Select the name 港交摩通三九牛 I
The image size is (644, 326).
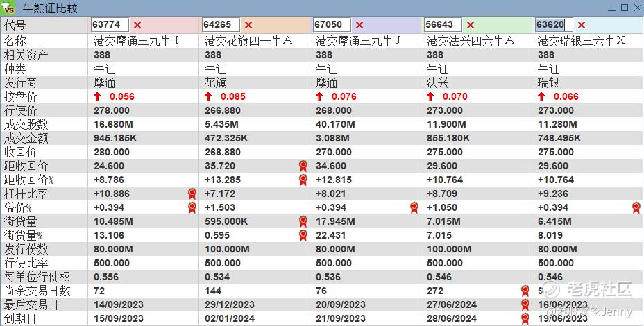[x=136, y=41]
